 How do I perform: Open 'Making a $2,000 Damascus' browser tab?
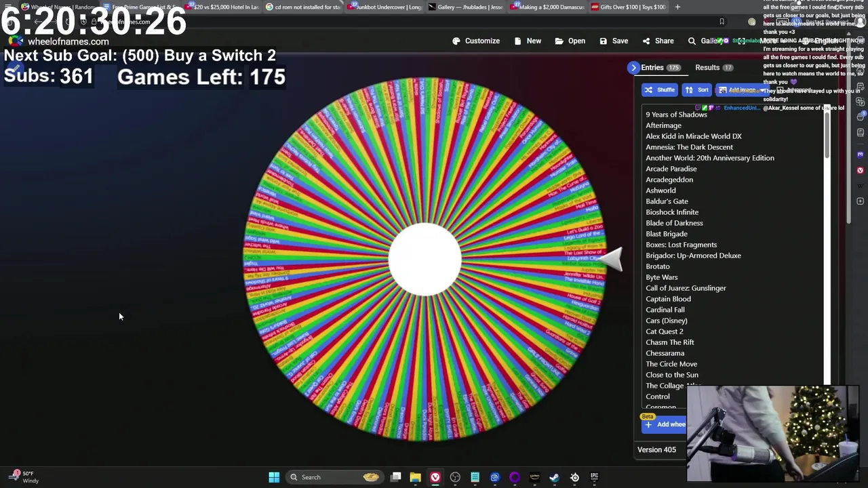coord(548,7)
